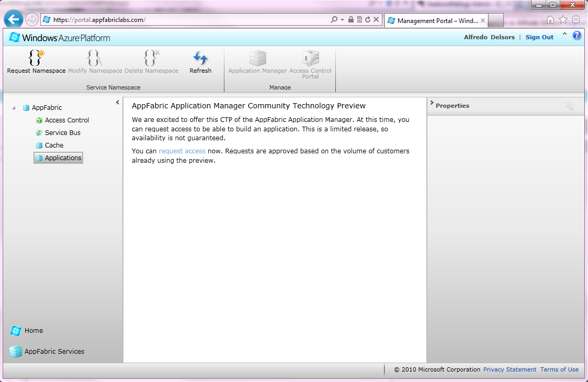Click the Microsoft Corporation copyright text
This screenshot has height=382, width=588.
click(x=437, y=369)
